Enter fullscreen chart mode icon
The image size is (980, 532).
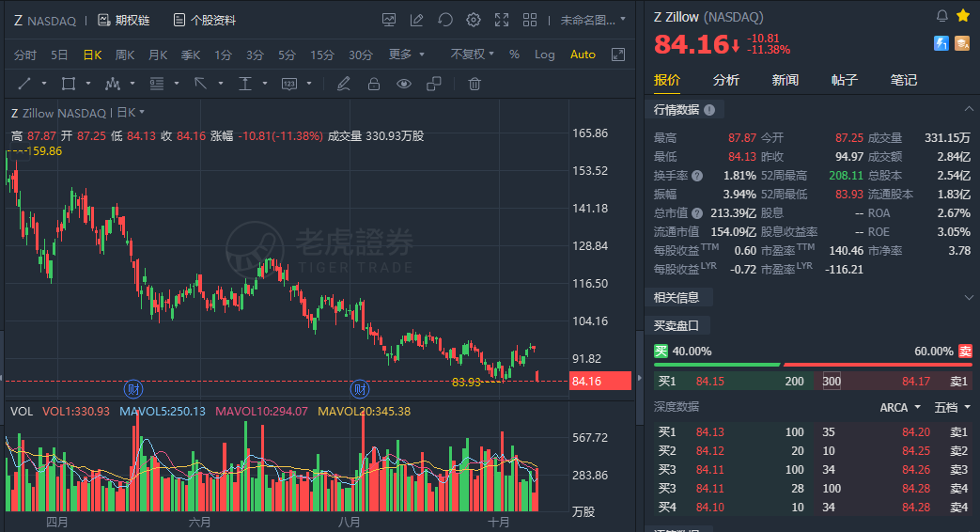click(501, 20)
